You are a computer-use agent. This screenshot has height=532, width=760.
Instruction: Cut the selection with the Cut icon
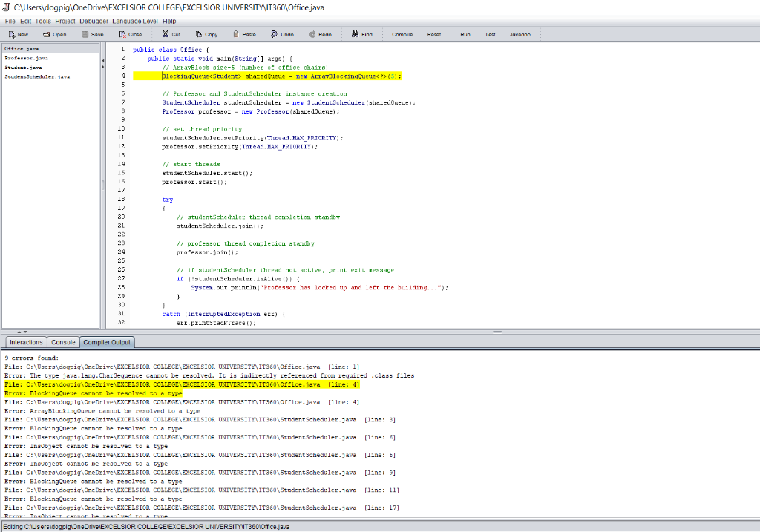(x=170, y=33)
